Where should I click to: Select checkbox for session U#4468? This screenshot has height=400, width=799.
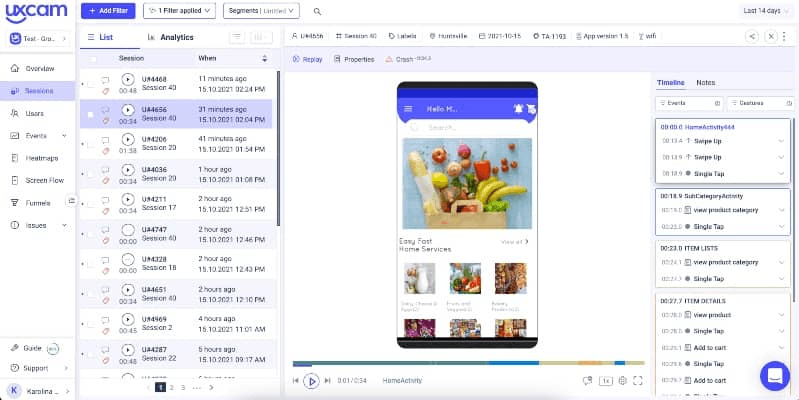[91, 85]
